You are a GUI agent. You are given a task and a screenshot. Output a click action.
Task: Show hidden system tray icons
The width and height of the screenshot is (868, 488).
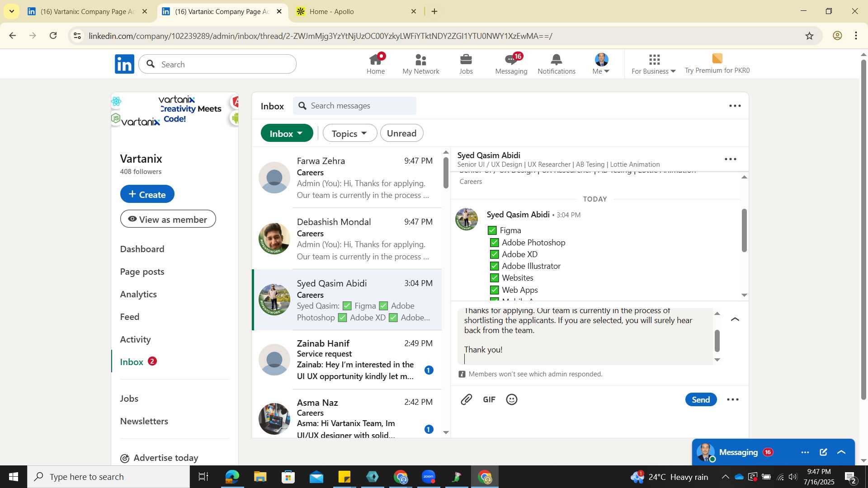pos(725,477)
